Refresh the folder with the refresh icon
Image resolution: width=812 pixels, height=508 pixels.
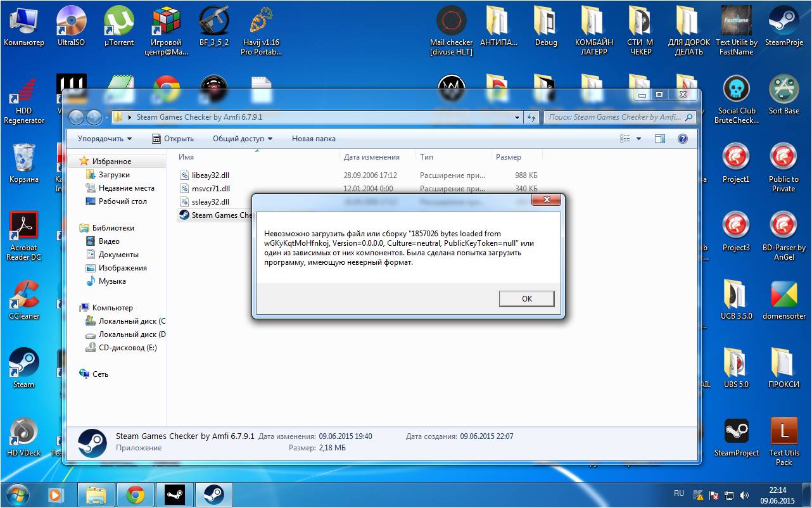[x=531, y=117]
